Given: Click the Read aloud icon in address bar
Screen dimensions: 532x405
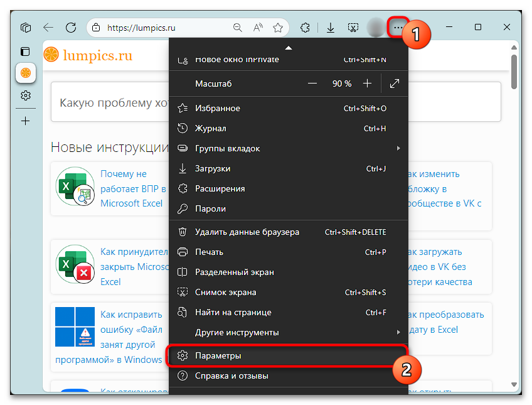Looking at the screenshot, I should click(258, 28).
